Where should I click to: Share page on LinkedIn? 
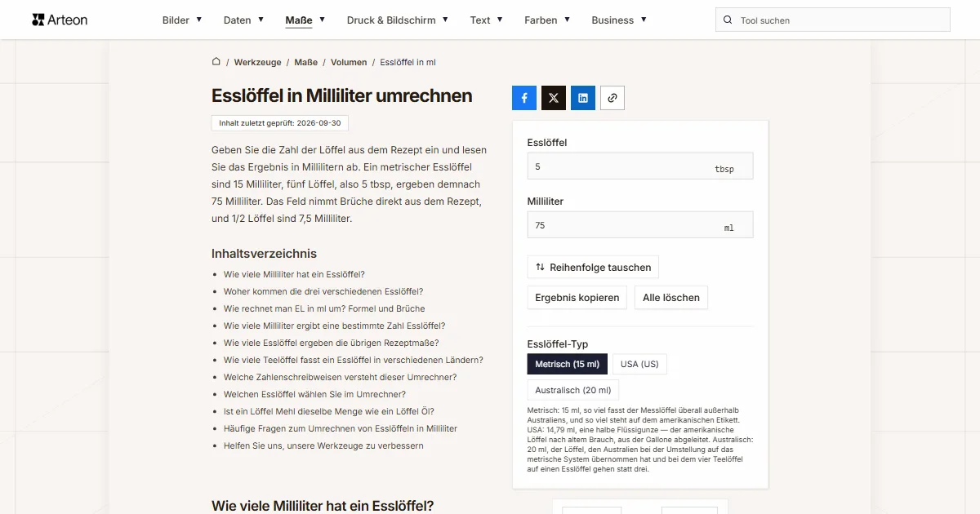click(x=583, y=98)
